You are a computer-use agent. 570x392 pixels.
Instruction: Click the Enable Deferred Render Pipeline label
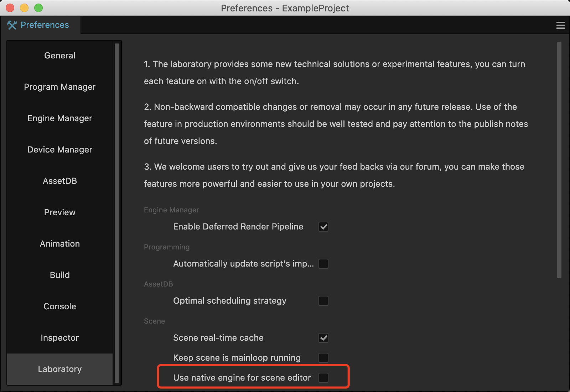[238, 227]
